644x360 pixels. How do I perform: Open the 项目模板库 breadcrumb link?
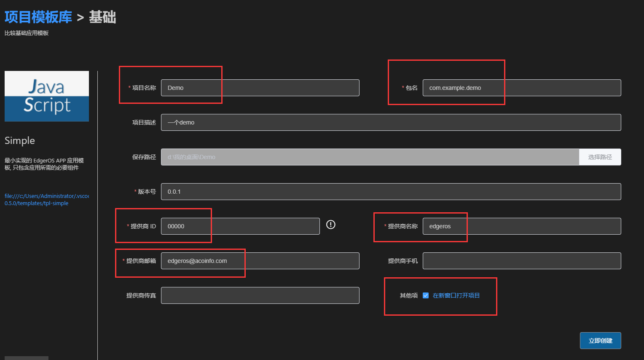38,17
